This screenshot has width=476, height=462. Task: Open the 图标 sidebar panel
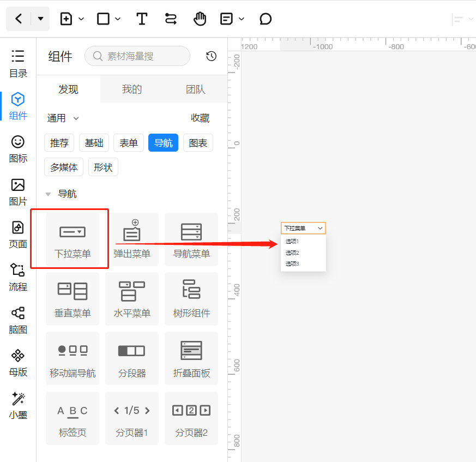[18, 149]
